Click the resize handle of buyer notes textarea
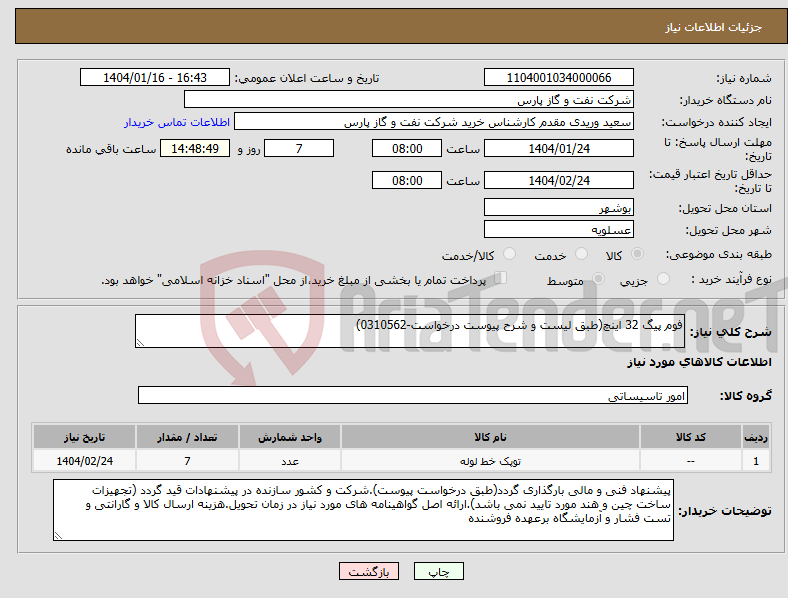 click(58, 536)
